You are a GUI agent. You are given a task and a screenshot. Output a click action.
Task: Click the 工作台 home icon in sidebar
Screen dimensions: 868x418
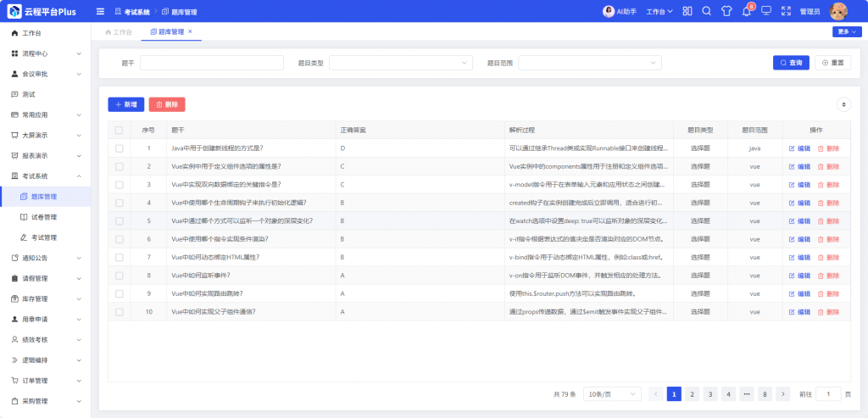pyautogui.click(x=15, y=33)
